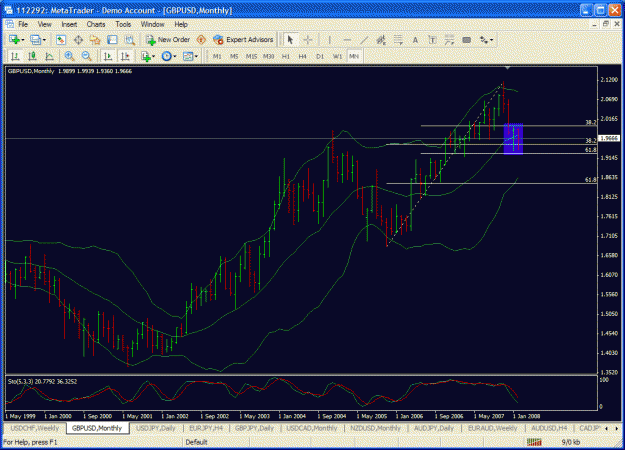The image size is (625, 450).
Task: Set timeframe to M5
Action: coord(234,57)
